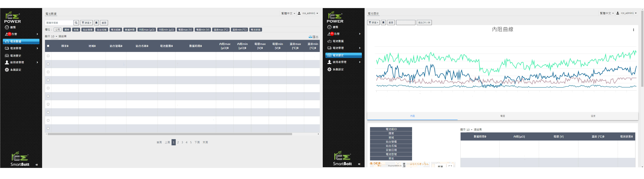The width and height of the screenshot is (644, 179).
Task: Expand 告警 submenu in 電池歷史 page sidebar
Action: tap(360, 34)
